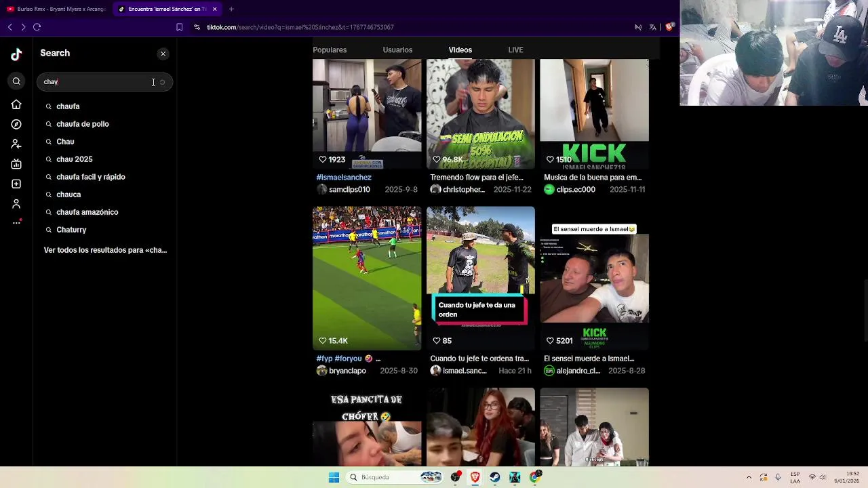Switch to the Usuarios tab
The height and width of the screenshot is (488, 868).
coord(397,50)
